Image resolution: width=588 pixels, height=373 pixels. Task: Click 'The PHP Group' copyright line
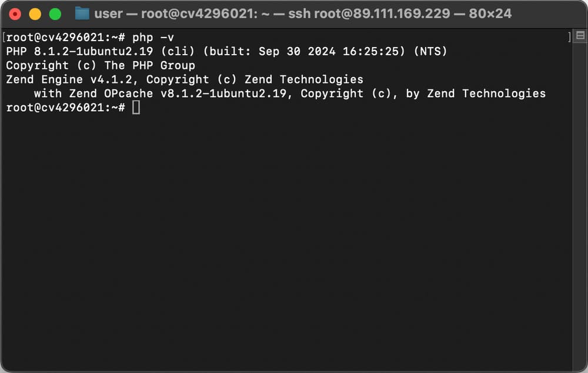pos(149,65)
